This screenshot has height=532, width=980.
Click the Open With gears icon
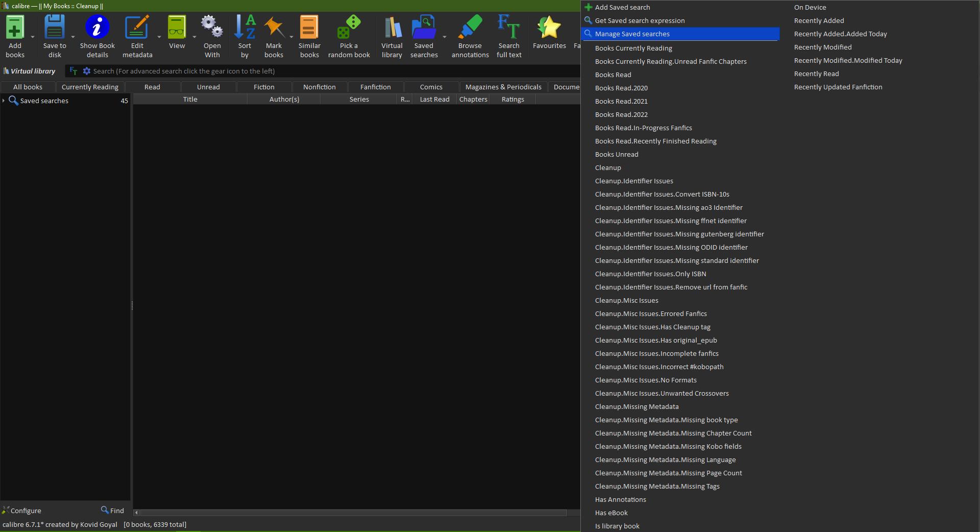coord(212,27)
